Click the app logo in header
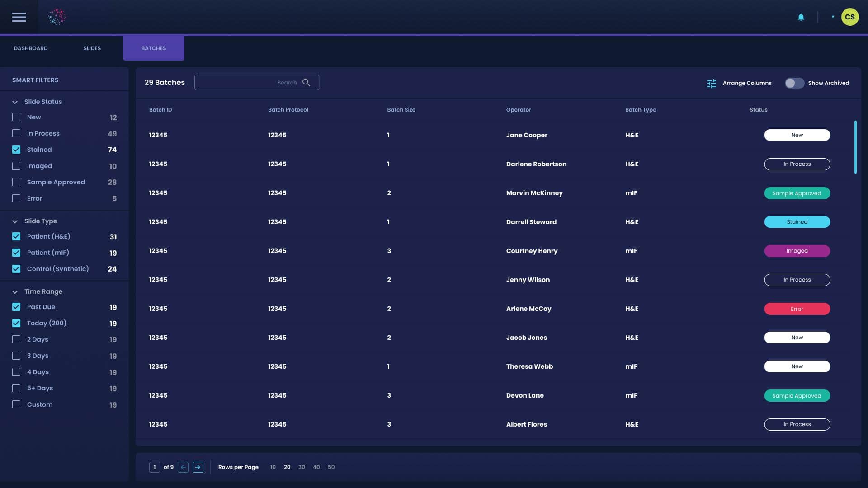868x488 pixels. 57,17
